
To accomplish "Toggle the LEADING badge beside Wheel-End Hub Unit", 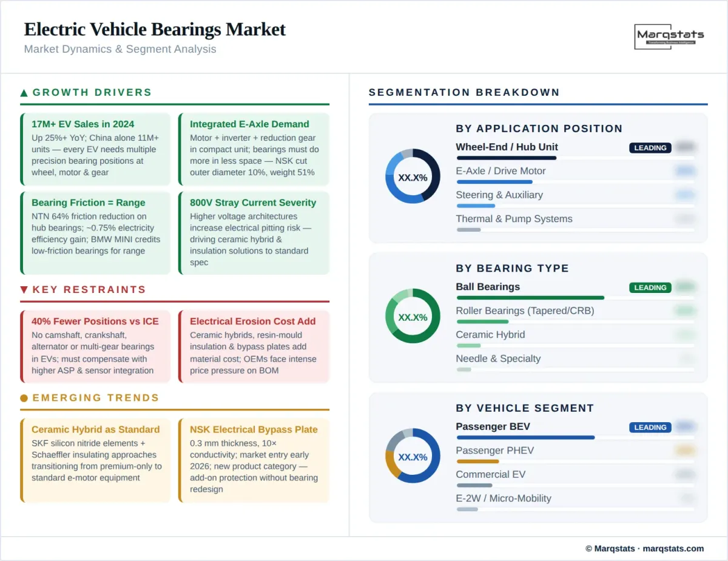I will [650, 147].
